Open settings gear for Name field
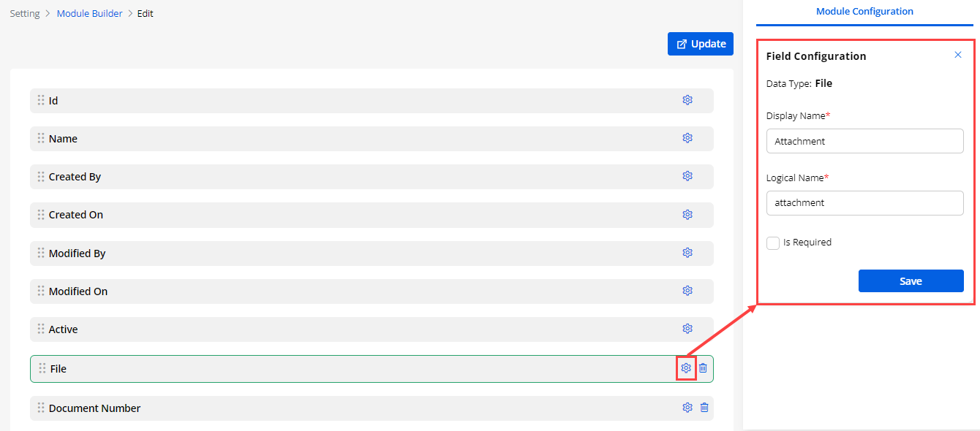Image resolution: width=980 pixels, height=431 pixels. pos(687,138)
